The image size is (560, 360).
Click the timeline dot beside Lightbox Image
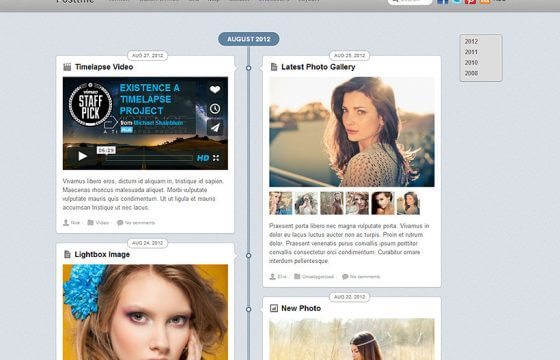[249, 256]
